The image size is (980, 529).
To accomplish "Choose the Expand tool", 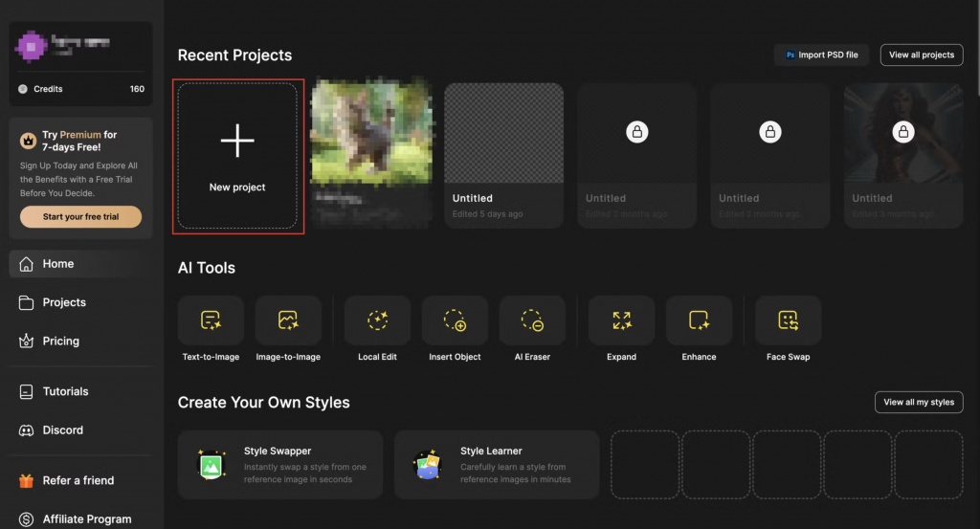I will 621,321.
